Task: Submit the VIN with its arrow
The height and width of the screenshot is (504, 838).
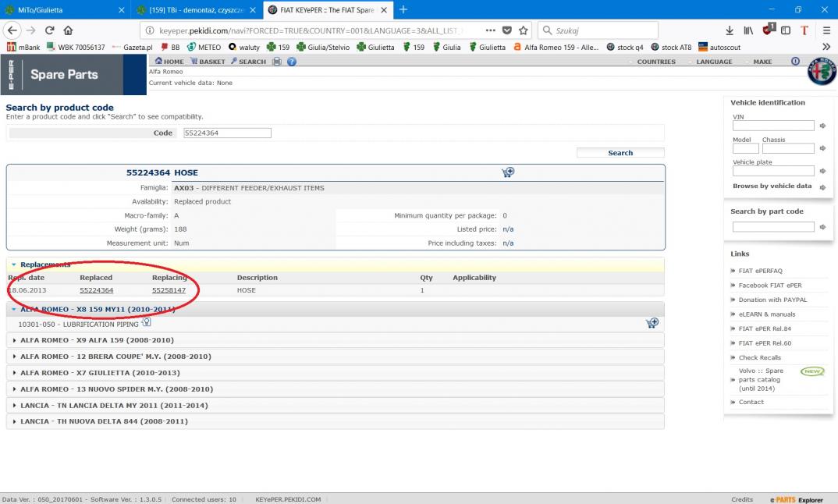Action: point(822,126)
